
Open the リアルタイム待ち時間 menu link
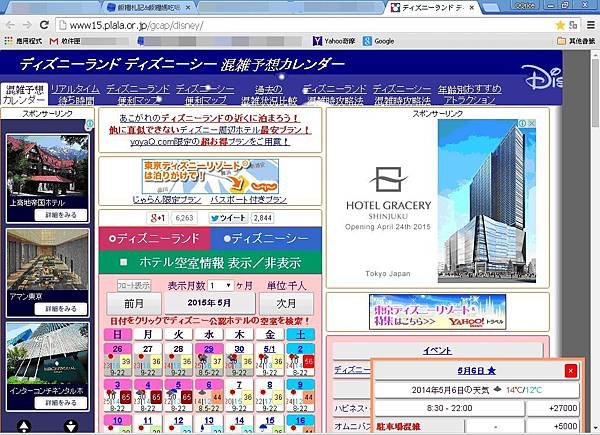[x=75, y=94]
